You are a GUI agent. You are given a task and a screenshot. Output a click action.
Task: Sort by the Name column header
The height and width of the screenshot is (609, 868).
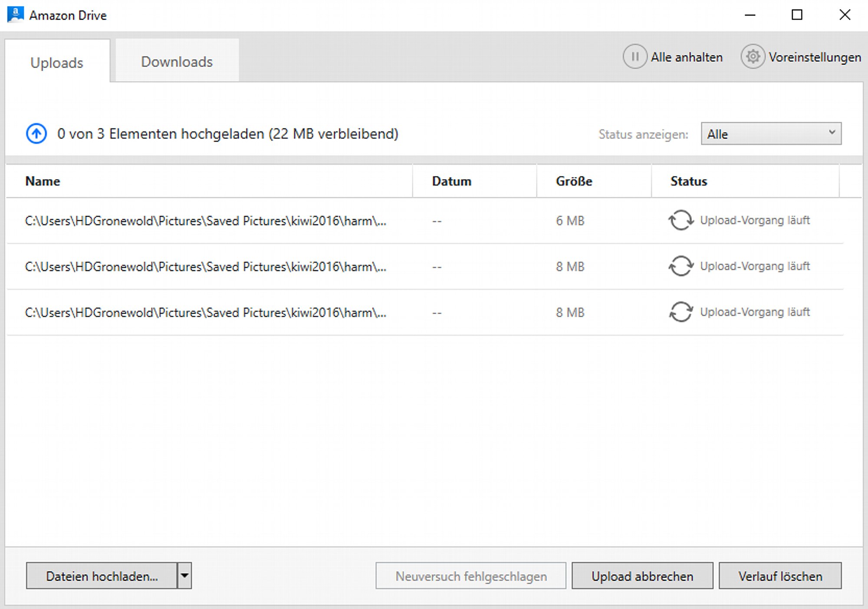coord(209,181)
